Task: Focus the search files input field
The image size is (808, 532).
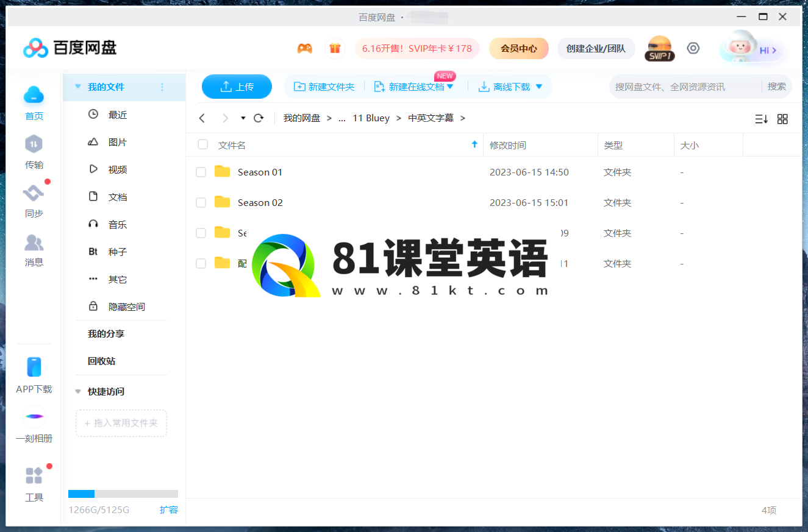Action: point(686,87)
